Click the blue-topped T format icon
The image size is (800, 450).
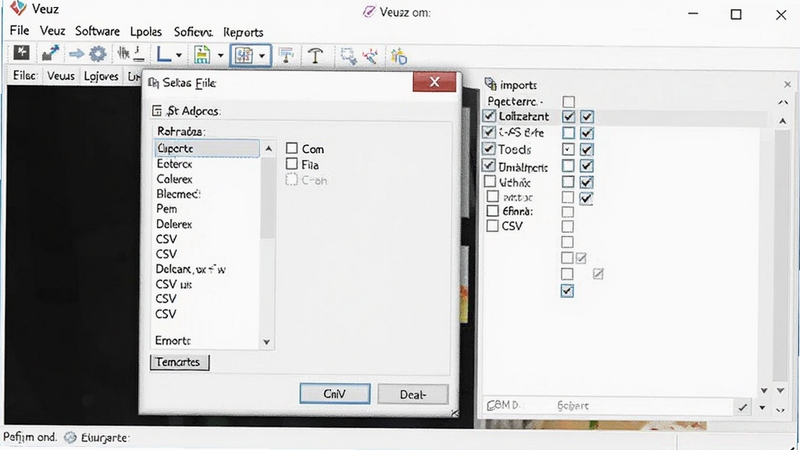(x=286, y=55)
